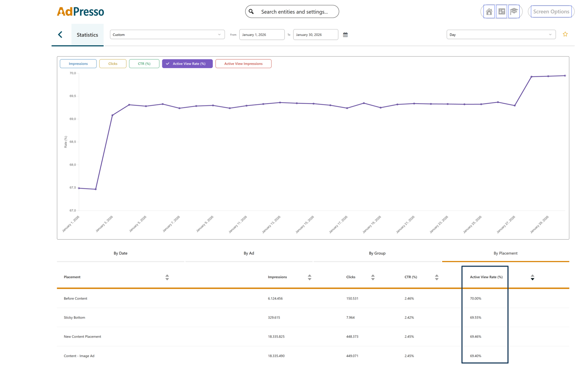The width and height of the screenshot is (588, 365).
Task: Click active view rate 69.40%
Action: 475,356
